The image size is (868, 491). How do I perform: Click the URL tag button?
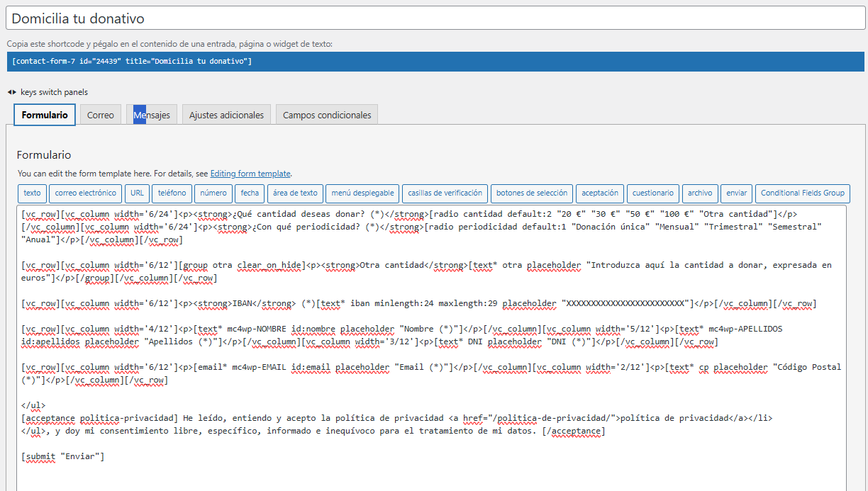pyautogui.click(x=137, y=193)
